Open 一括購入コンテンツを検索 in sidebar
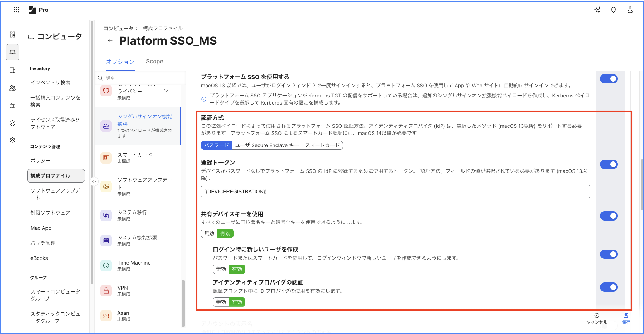The width and height of the screenshot is (644, 334). (55, 101)
